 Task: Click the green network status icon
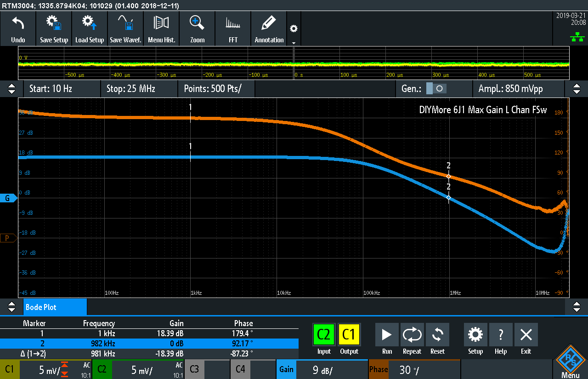(577, 37)
